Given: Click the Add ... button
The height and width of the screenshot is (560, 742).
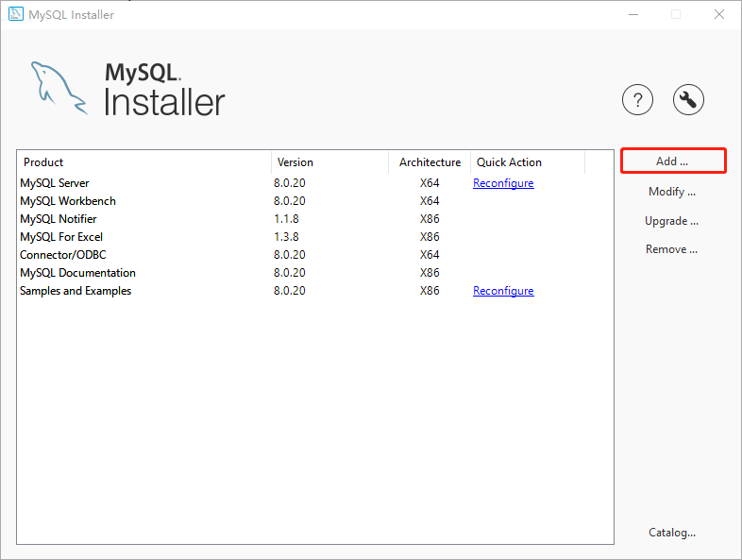Looking at the screenshot, I should [x=673, y=161].
